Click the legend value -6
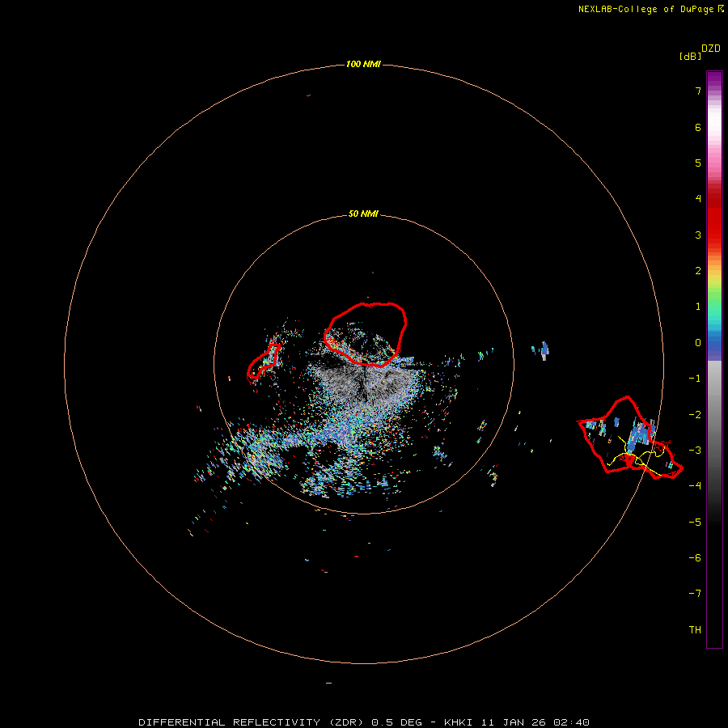Screen dimensions: 728x728 click(695, 557)
